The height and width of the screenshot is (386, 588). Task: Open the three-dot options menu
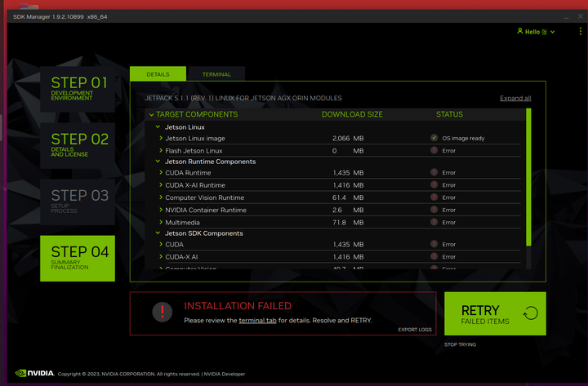[x=581, y=32]
